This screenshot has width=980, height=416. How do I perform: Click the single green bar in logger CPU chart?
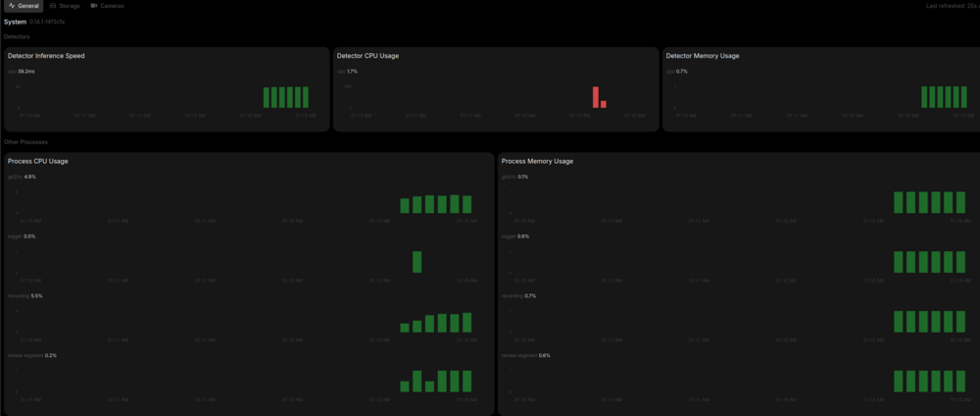pyautogui.click(x=416, y=262)
